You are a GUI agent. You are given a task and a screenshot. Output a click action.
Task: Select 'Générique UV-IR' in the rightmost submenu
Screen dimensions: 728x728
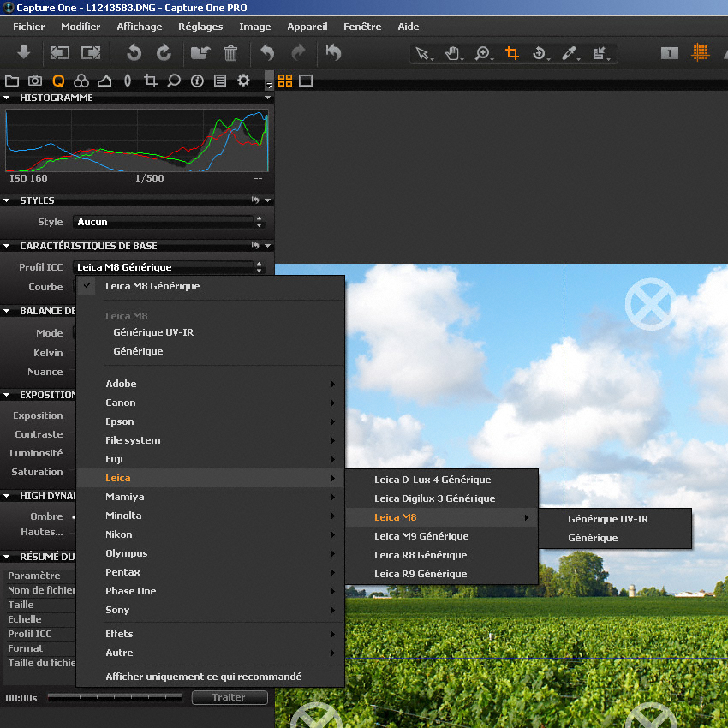615,519
